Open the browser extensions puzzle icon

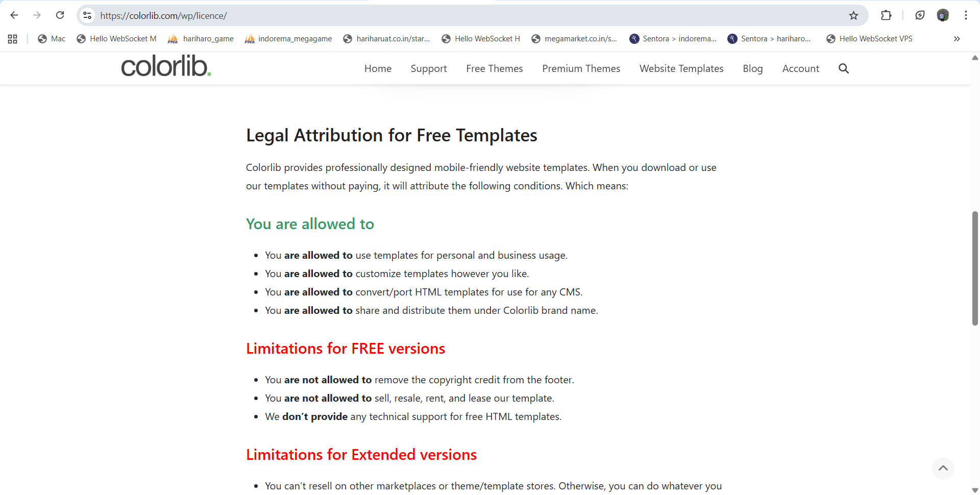point(886,15)
